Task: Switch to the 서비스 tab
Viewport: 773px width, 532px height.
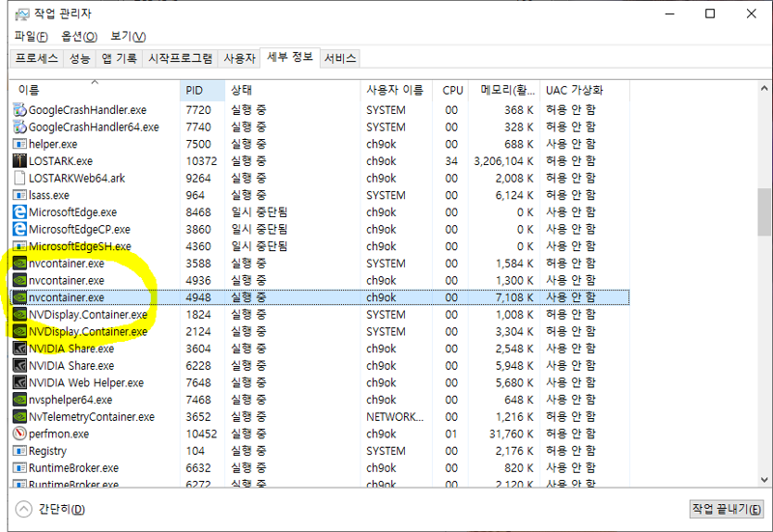Action: (x=340, y=59)
